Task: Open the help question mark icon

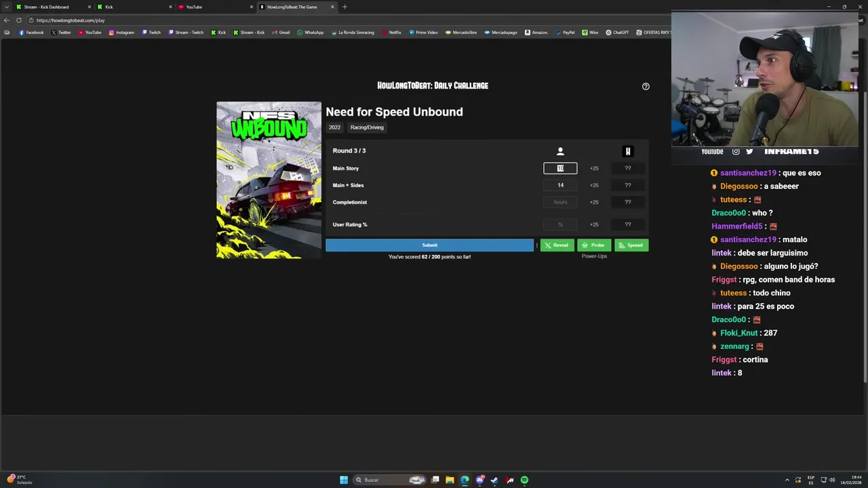Action: 646,86
